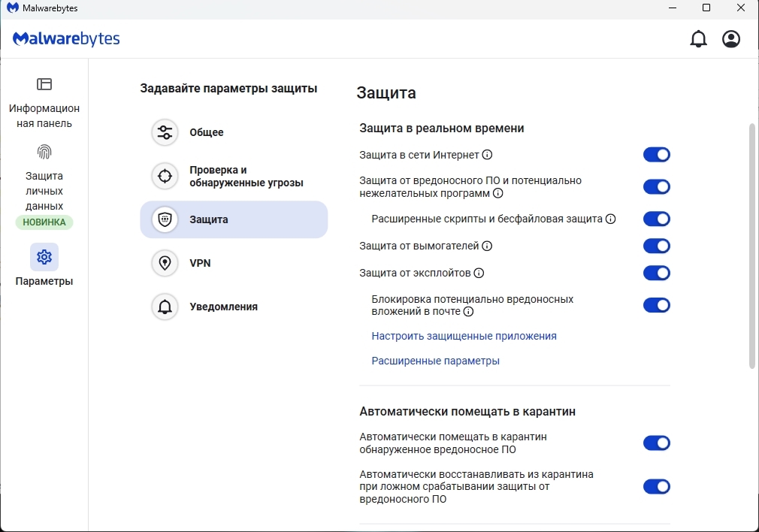The height and width of the screenshot is (532, 759).
Task: Toggle Защита от эксплойтов switch
Action: click(x=656, y=273)
